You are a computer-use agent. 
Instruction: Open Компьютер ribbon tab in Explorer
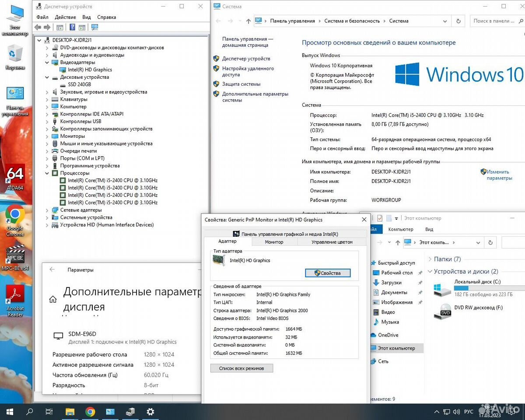pyautogui.click(x=400, y=229)
